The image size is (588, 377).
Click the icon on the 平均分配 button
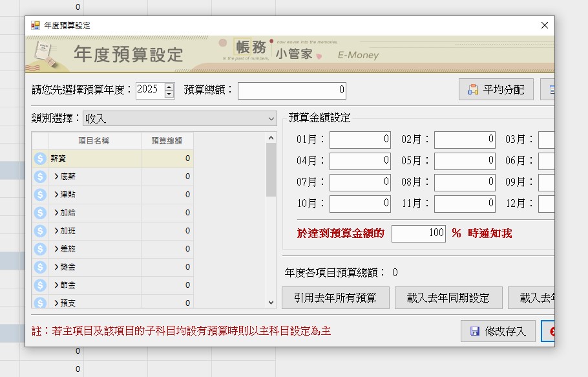473,89
